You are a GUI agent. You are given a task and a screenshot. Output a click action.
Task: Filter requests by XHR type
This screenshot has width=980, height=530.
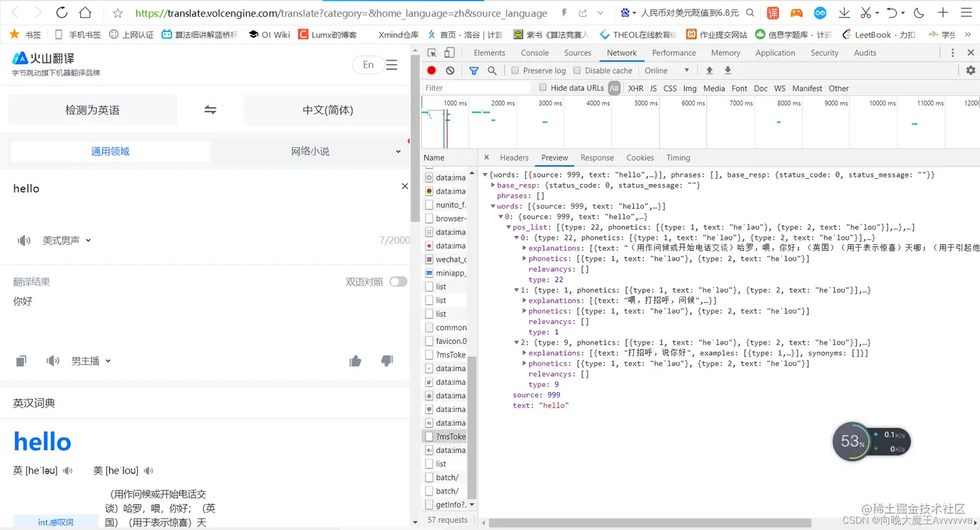click(636, 88)
